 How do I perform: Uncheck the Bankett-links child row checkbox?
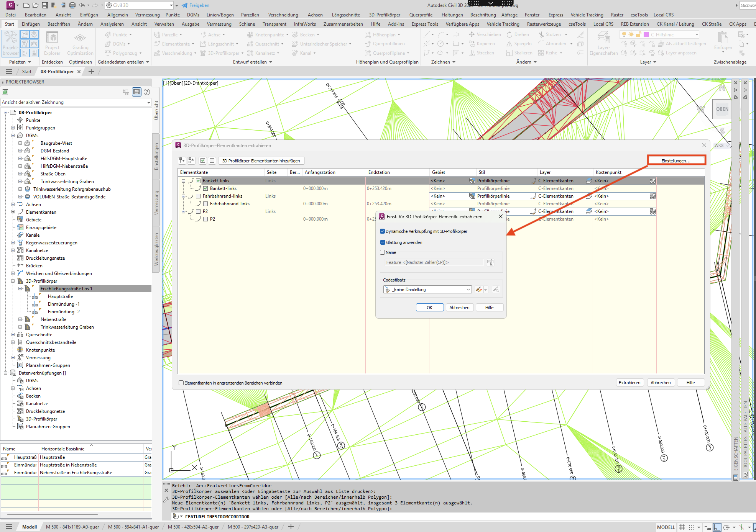click(205, 188)
